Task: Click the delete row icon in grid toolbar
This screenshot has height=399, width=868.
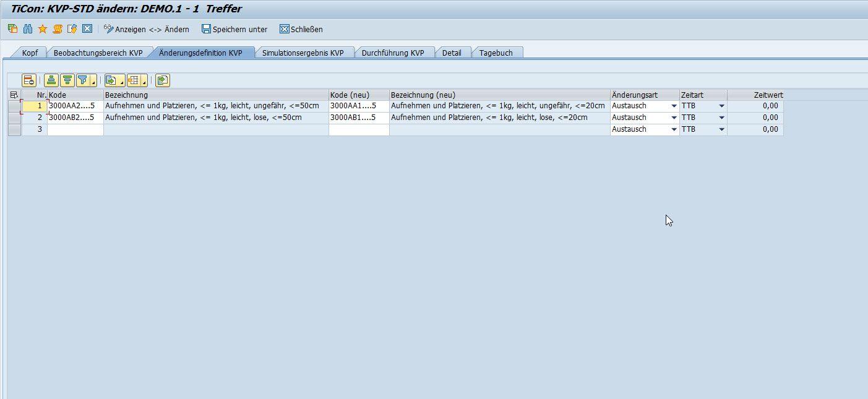Action: click(29, 80)
